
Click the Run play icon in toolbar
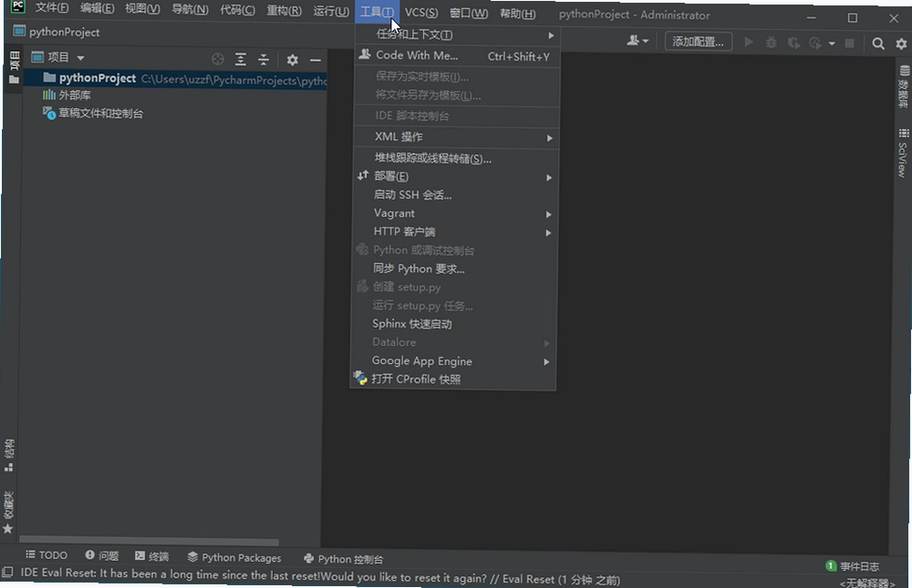pyautogui.click(x=748, y=42)
